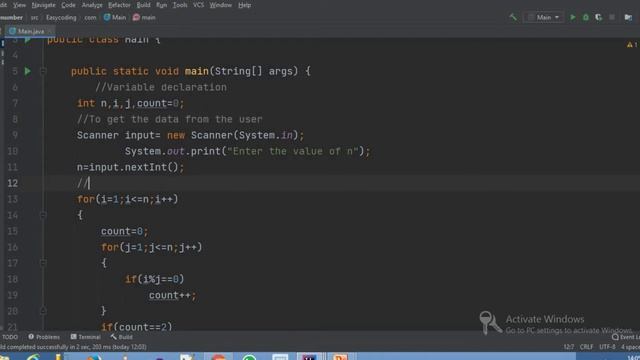Click the main method breadcrumb

[144, 18]
